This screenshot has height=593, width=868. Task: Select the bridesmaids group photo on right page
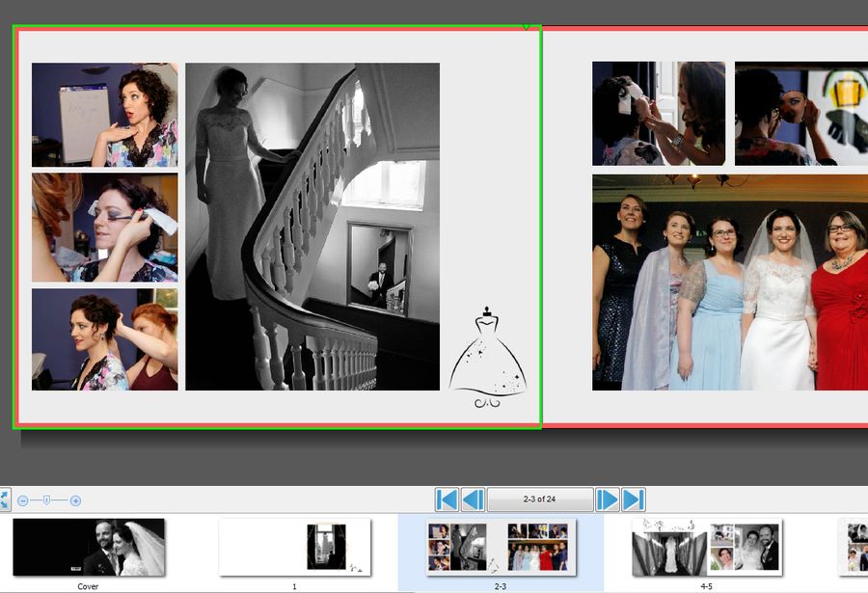(730, 284)
